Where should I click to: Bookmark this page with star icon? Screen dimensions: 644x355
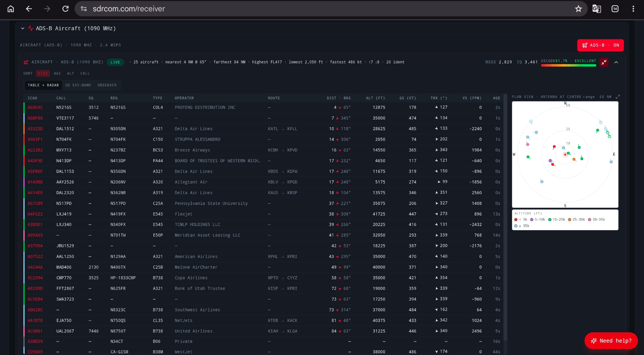[x=578, y=9]
